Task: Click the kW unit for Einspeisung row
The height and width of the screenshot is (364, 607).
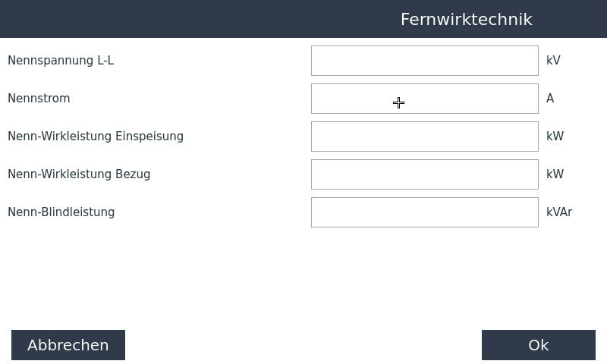Action: [555, 136]
